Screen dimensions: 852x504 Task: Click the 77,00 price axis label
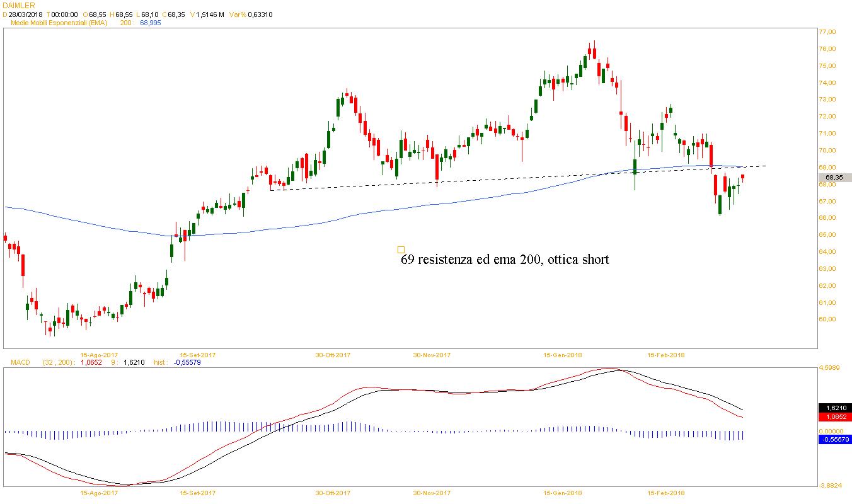pos(827,32)
